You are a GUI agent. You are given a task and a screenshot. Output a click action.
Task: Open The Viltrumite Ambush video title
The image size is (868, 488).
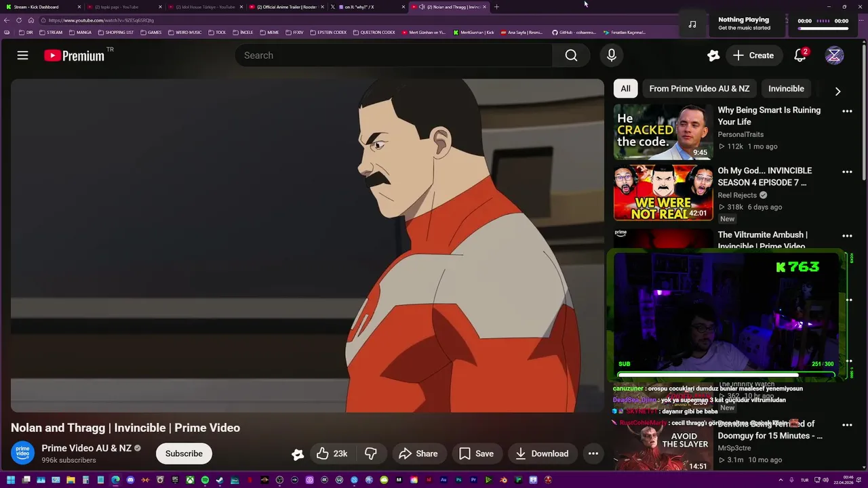coord(762,241)
